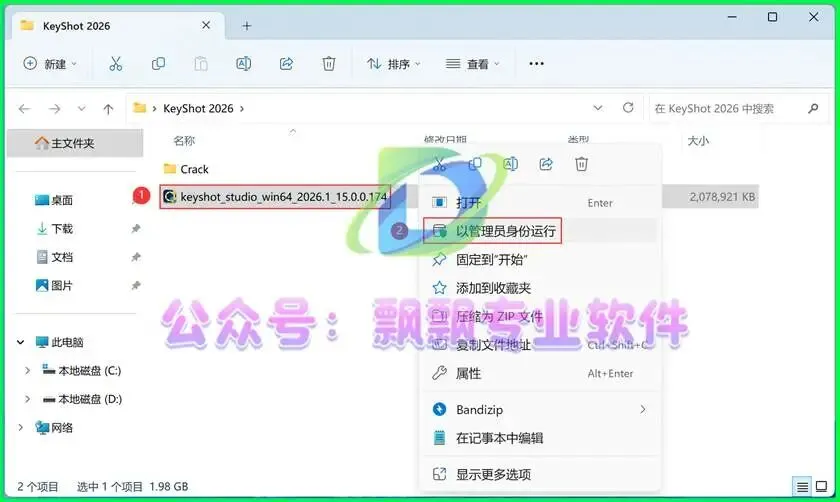Sort by 名称 column header
The image size is (840, 502).
click(184, 140)
